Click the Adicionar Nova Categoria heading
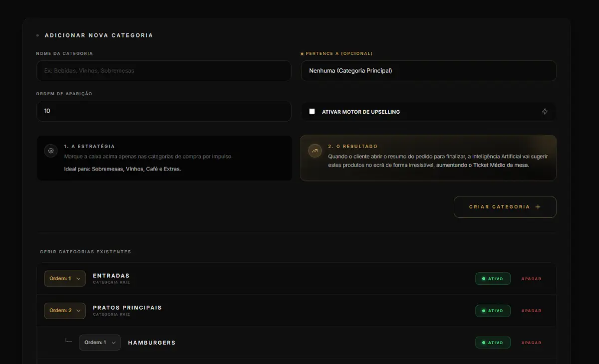Viewport: 599px width, 364px height. 99,35
